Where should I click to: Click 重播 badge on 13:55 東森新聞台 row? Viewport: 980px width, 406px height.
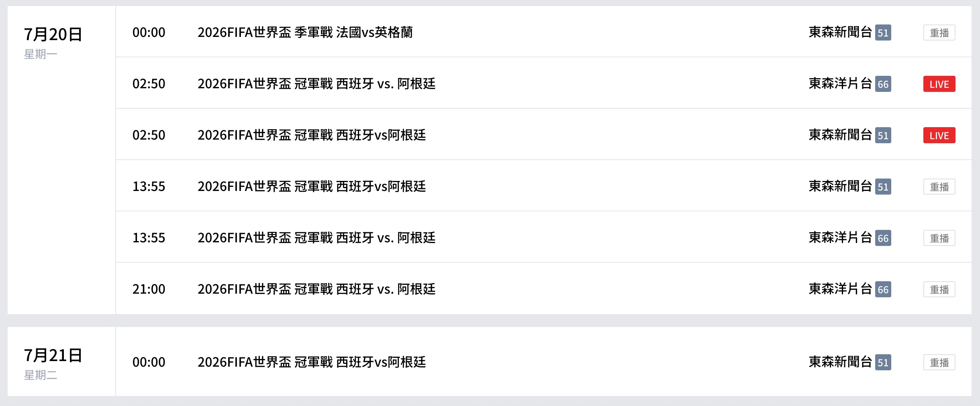939,187
